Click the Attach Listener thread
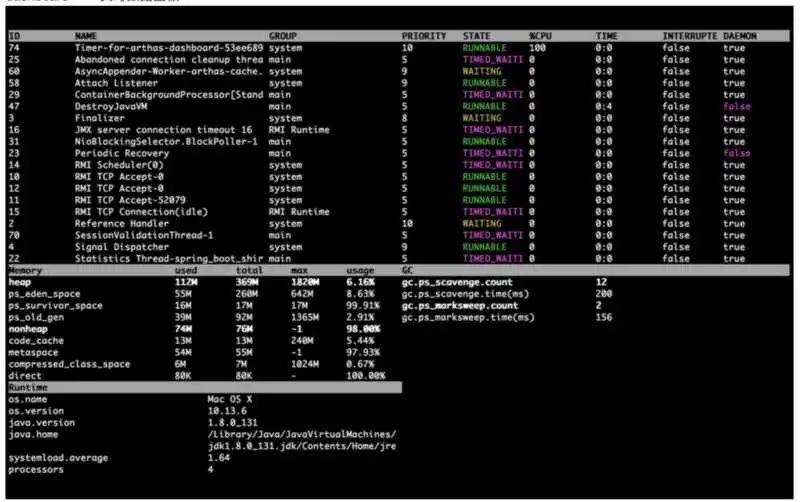 (116, 83)
